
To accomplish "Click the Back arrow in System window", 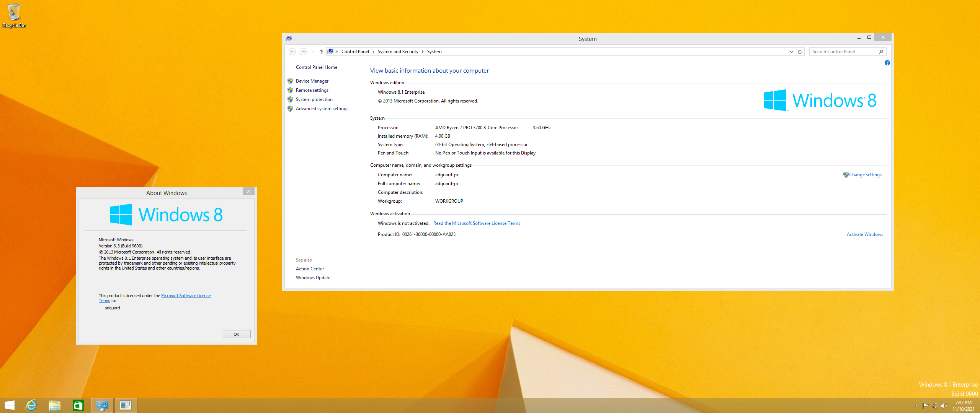I will click(x=292, y=52).
